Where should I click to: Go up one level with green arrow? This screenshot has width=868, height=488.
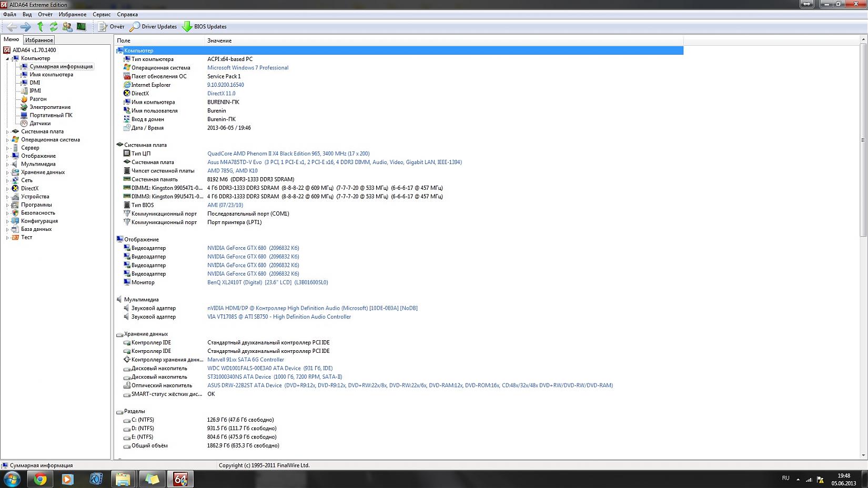point(40,26)
